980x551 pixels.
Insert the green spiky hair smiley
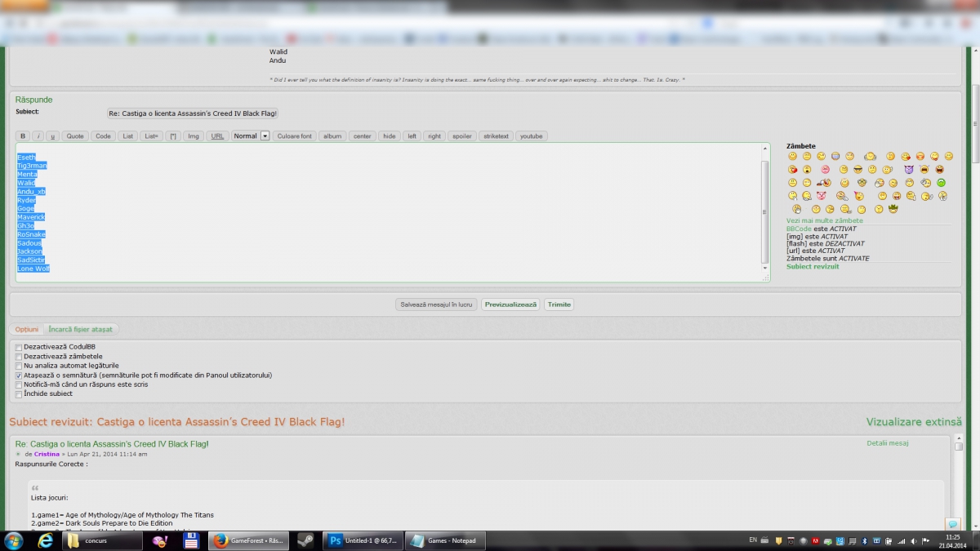(893, 209)
